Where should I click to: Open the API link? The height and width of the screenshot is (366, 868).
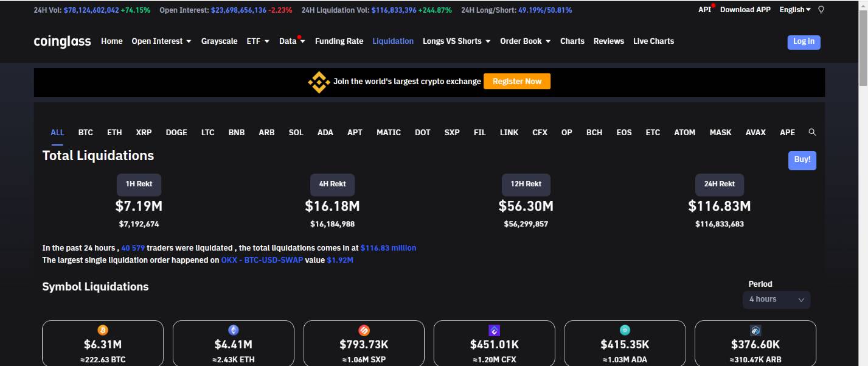[x=704, y=10]
